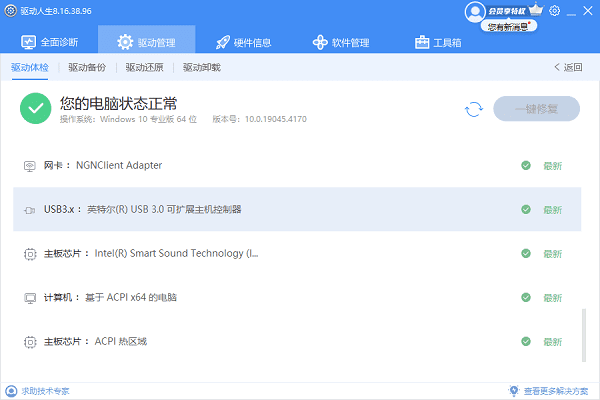This screenshot has height=400, width=600.
Task: Click the refresh rescan icon
Action: coord(473,109)
